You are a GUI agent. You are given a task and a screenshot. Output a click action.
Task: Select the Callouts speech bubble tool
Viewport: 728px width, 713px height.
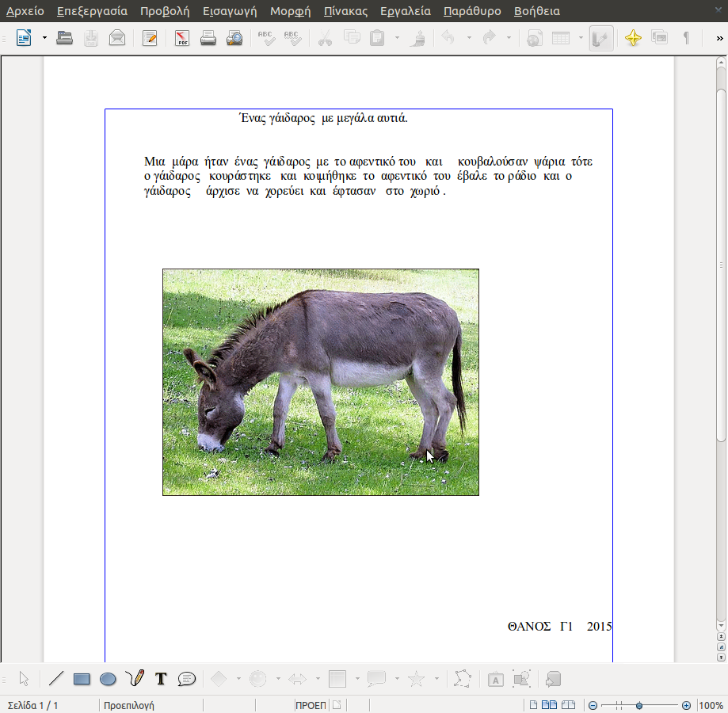(187, 679)
